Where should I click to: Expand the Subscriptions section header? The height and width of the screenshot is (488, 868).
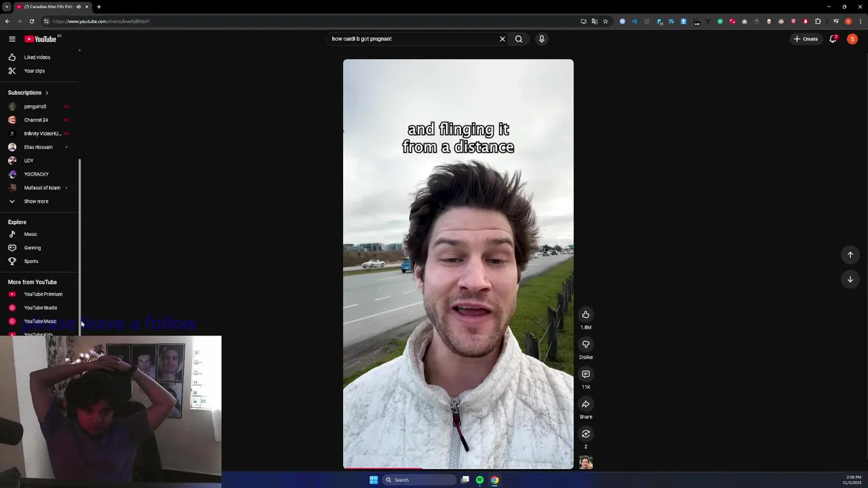pos(28,92)
